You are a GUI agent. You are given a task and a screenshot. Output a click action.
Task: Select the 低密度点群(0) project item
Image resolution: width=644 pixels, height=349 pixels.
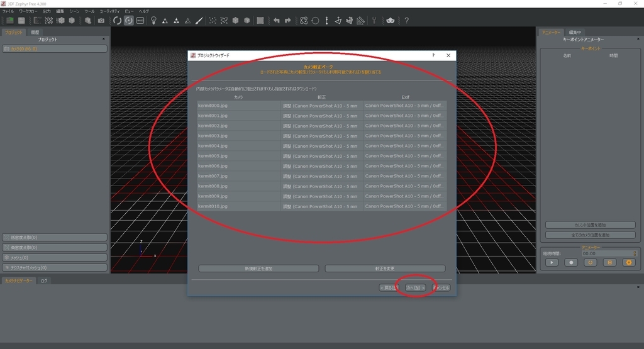tap(55, 237)
